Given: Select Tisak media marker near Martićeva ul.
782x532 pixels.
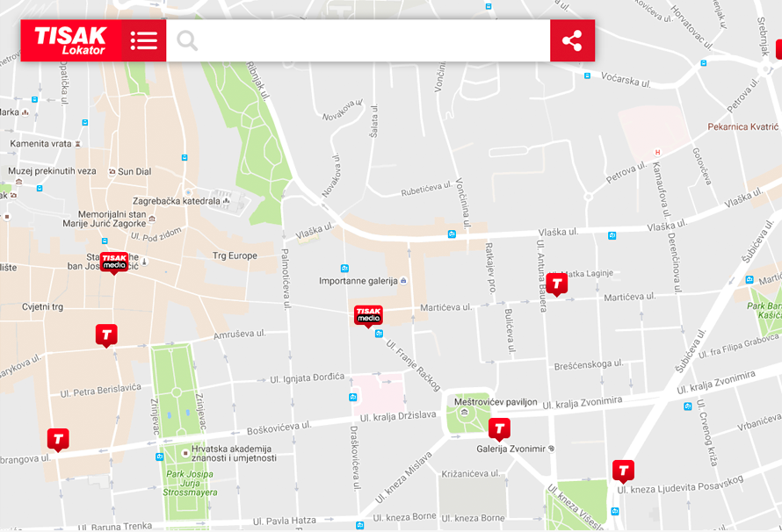Looking at the screenshot, I should pyautogui.click(x=368, y=316).
